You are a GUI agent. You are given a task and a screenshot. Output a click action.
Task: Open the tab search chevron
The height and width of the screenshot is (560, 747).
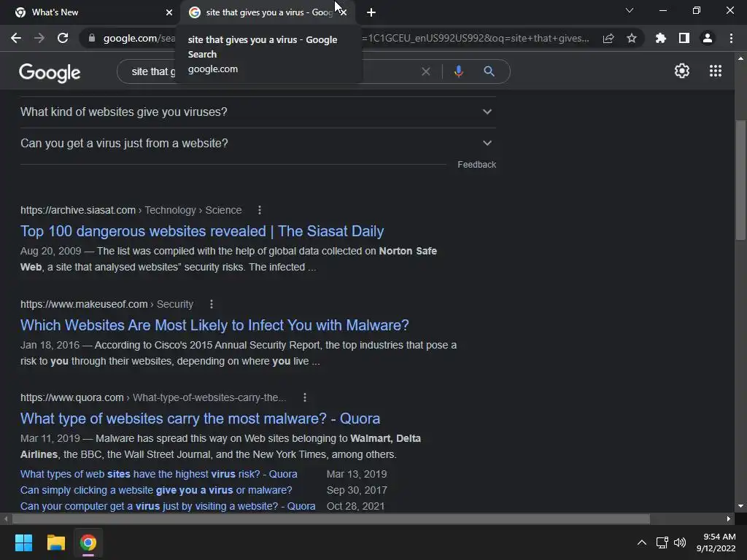point(630,10)
